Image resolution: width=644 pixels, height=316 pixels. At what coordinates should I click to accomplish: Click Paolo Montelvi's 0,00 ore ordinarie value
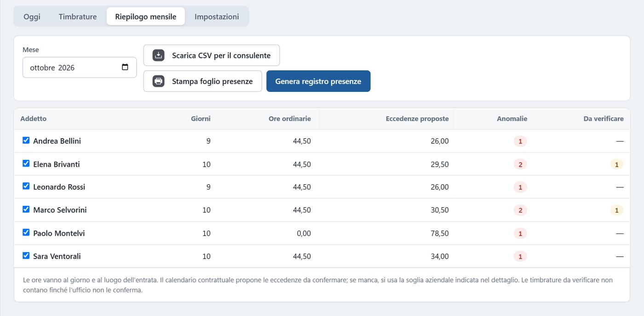click(304, 233)
